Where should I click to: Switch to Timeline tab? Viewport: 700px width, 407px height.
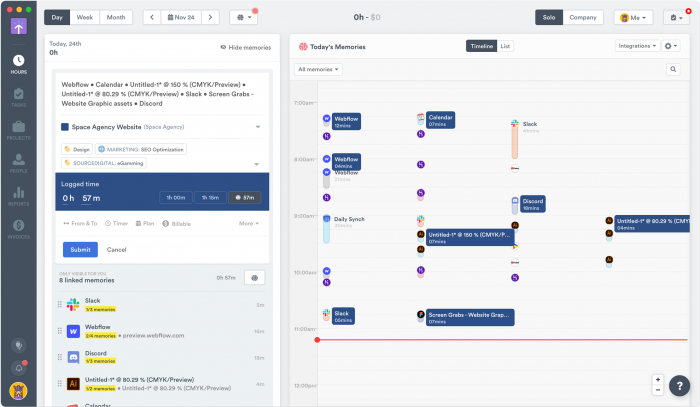tap(481, 46)
